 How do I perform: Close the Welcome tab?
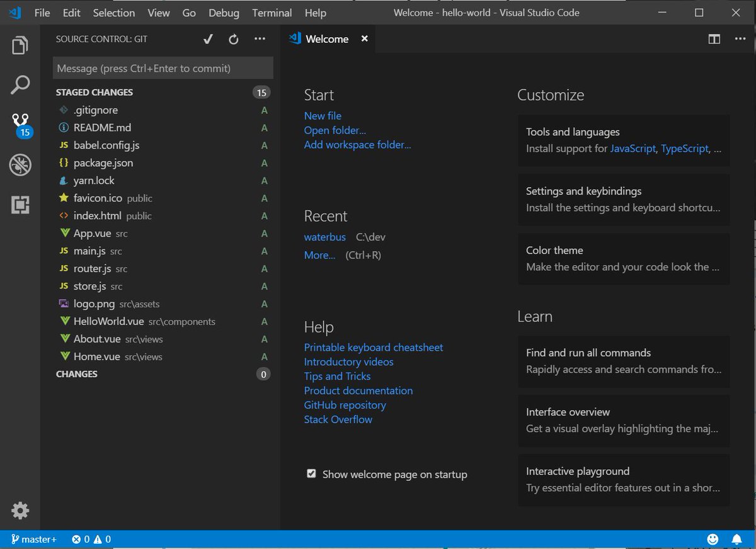click(x=364, y=39)
